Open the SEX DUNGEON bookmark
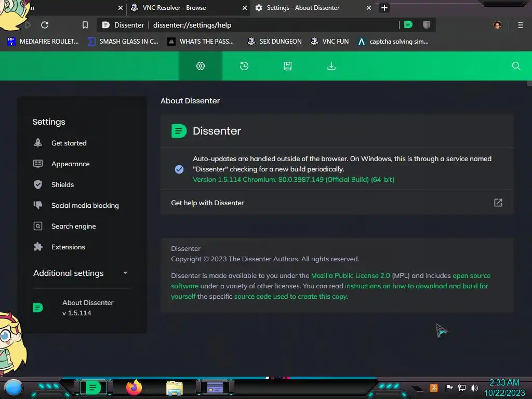The width and height of the screenshot is (532, 399). click(x=274, y=42)
